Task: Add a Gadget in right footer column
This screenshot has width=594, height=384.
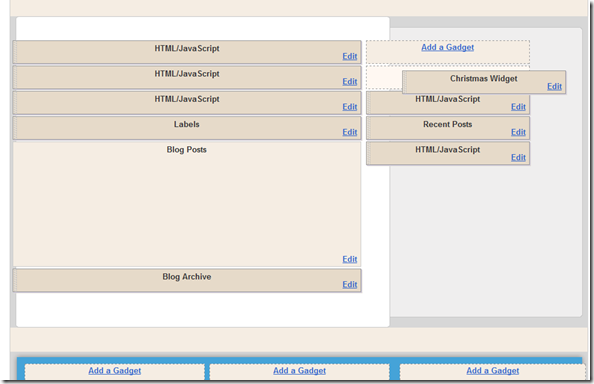Action: click(x=492, y=371)
